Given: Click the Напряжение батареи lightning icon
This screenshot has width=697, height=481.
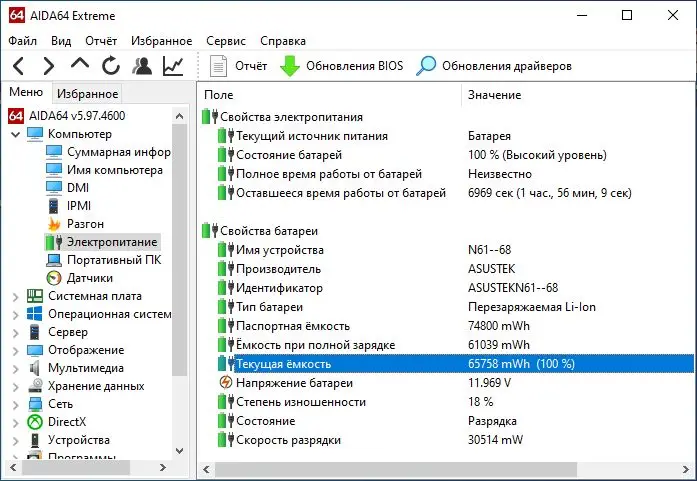Looking at the screenshot, I should point(226,382).
